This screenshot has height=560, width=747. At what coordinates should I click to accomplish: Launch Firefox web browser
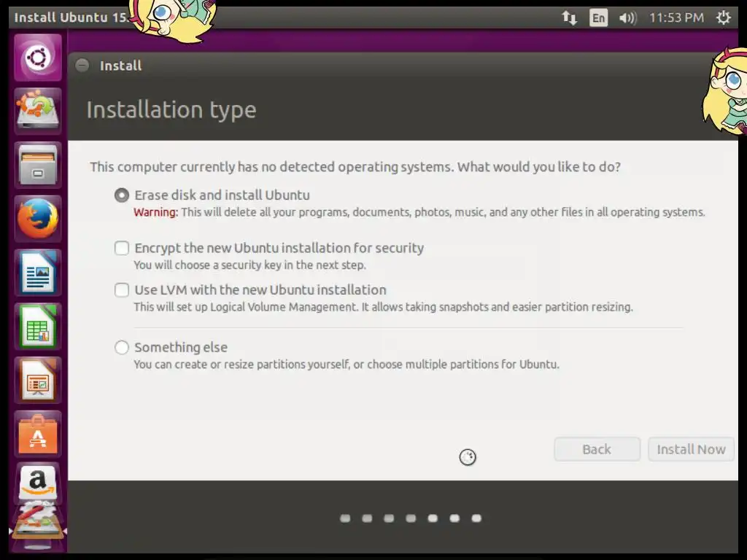click(x=38, y=219)
